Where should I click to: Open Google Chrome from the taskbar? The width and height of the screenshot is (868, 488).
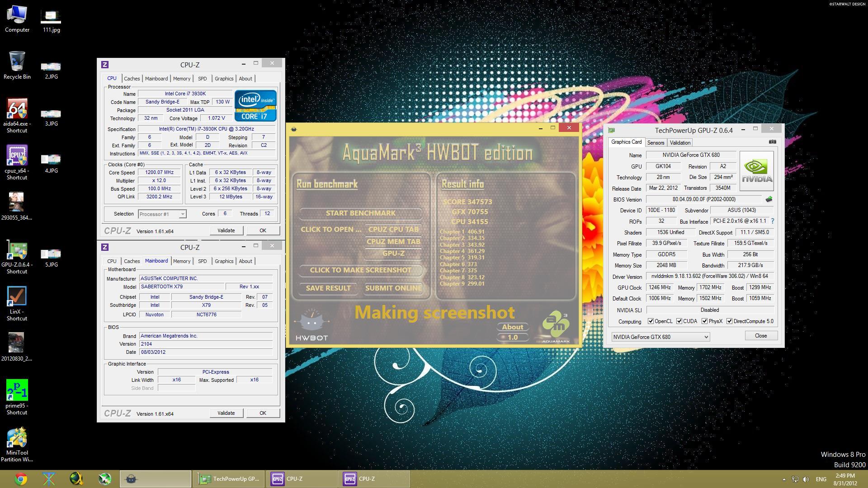pyautogui.click(x=21, y=479)
